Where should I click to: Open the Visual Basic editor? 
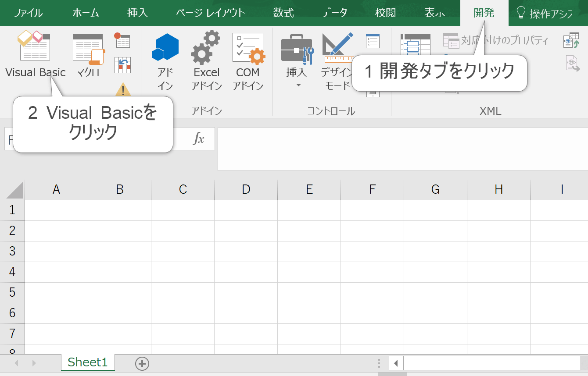tap(35, 53)
